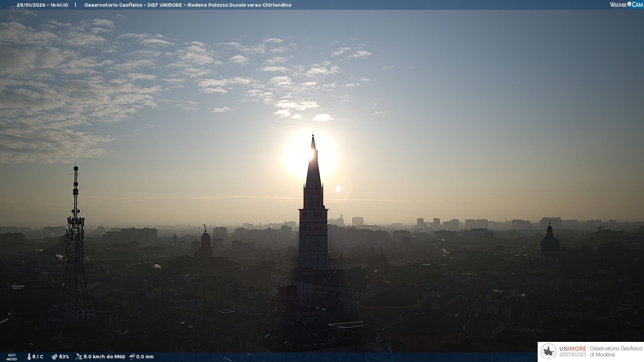The image size is (644, 362).
Task: Click the UNIMORE text in the logo
Action: click(573, 349)
